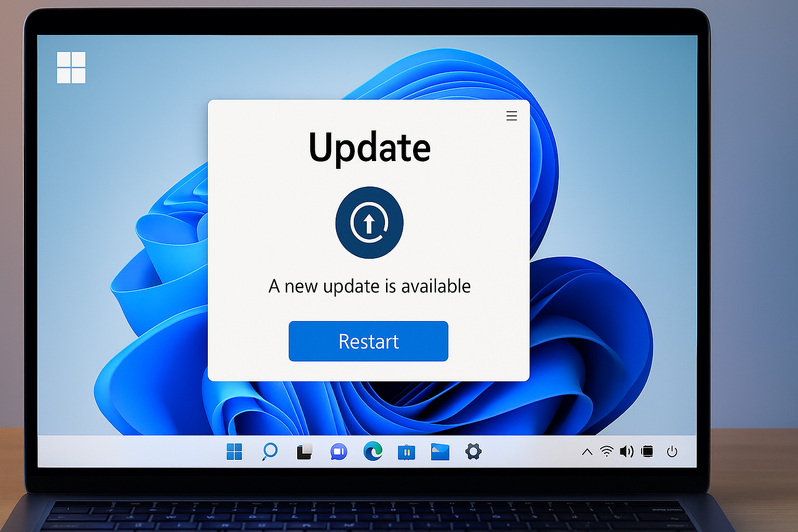Click the Restart button in Update dialog
The image size is (798, 532).
[368, 341]
